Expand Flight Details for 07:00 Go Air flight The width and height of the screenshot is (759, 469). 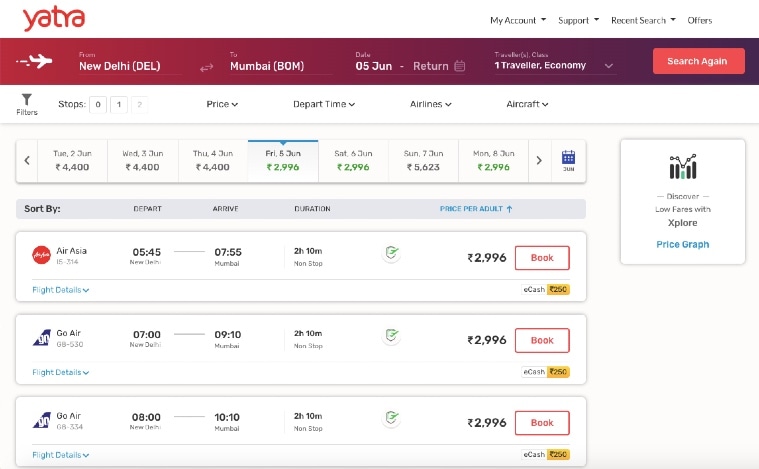pos(61,372)
